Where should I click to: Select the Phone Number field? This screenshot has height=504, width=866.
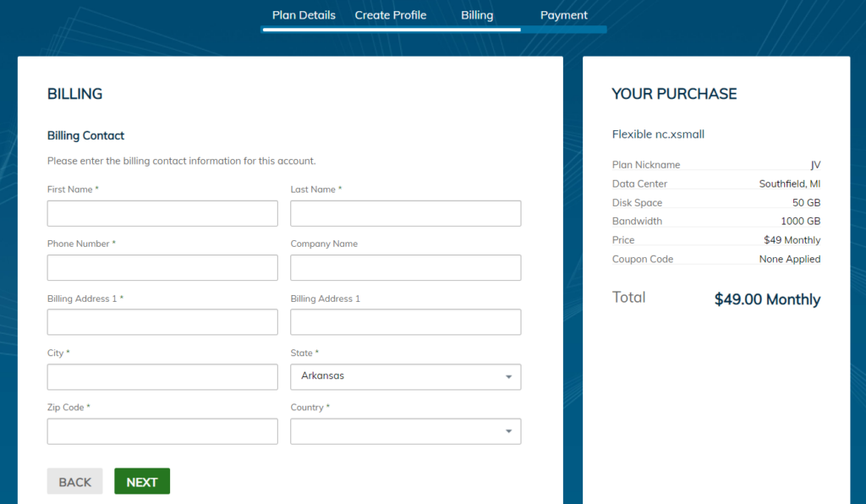pyautogui.click(x=162, y=268)
